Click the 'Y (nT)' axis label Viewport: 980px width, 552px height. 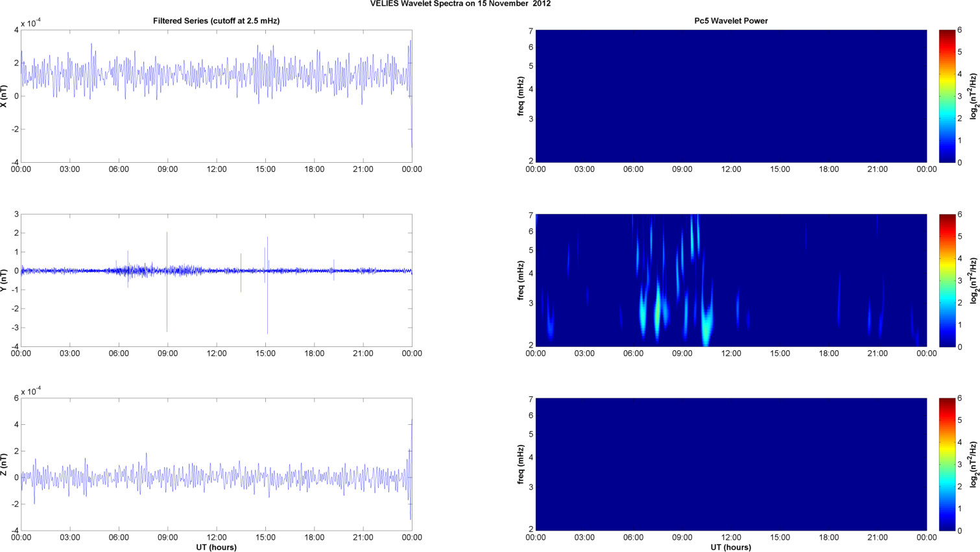[5, 280]
